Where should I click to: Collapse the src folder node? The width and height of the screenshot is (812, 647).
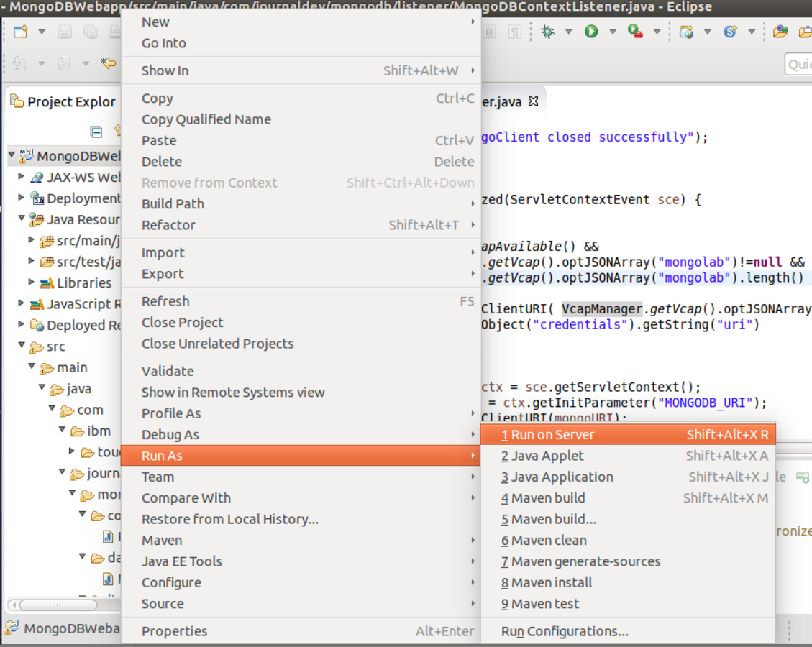click(x=22, y=345)
